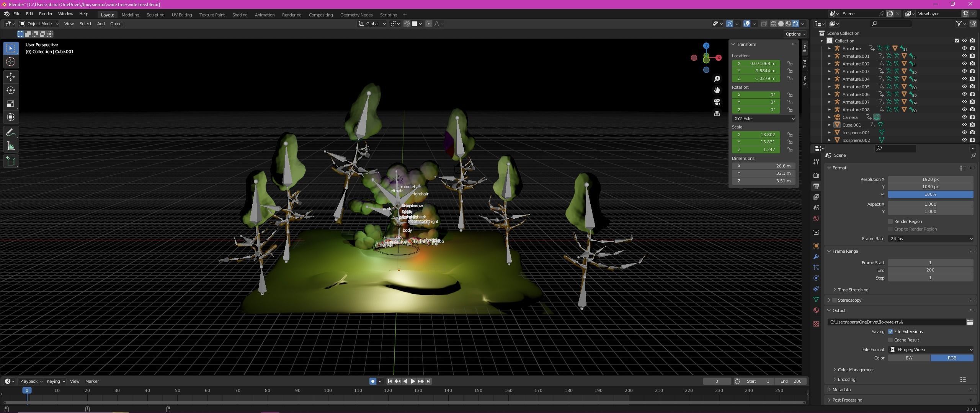Toggle camera view icon

pyautogui.click(x=717, y=102)
